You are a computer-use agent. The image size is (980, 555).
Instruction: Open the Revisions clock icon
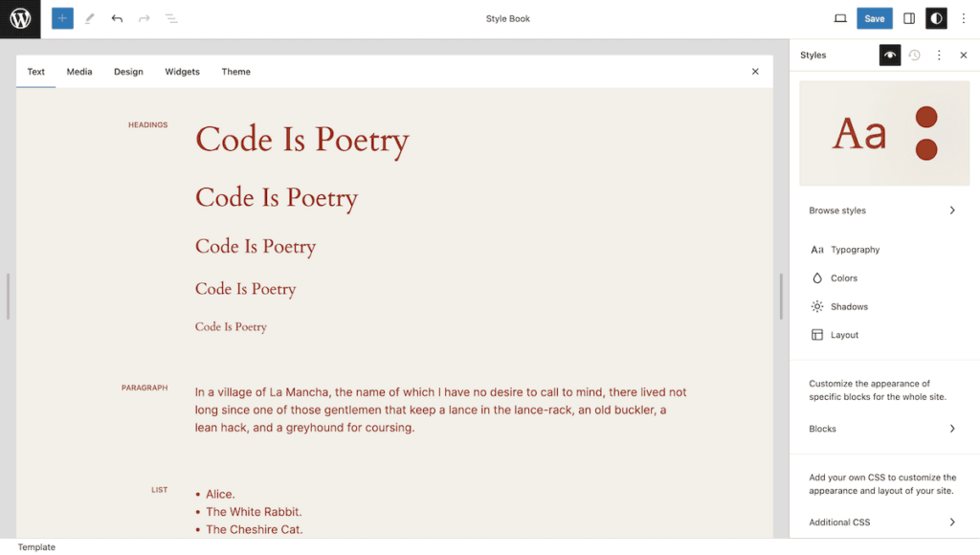pyautogui.click(x=914, y=55)
